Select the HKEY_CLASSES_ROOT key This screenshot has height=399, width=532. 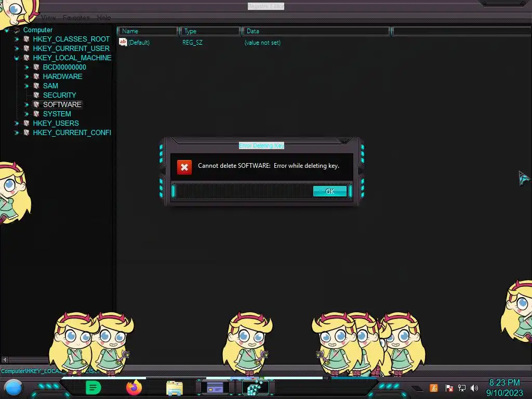[x=71, y=39]
